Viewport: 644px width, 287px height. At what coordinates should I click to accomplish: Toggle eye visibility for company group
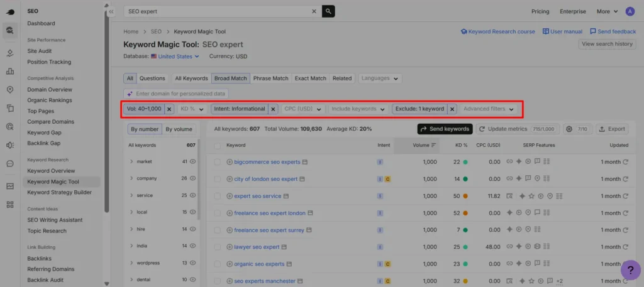pyautogui.click(x=192, y=178)
